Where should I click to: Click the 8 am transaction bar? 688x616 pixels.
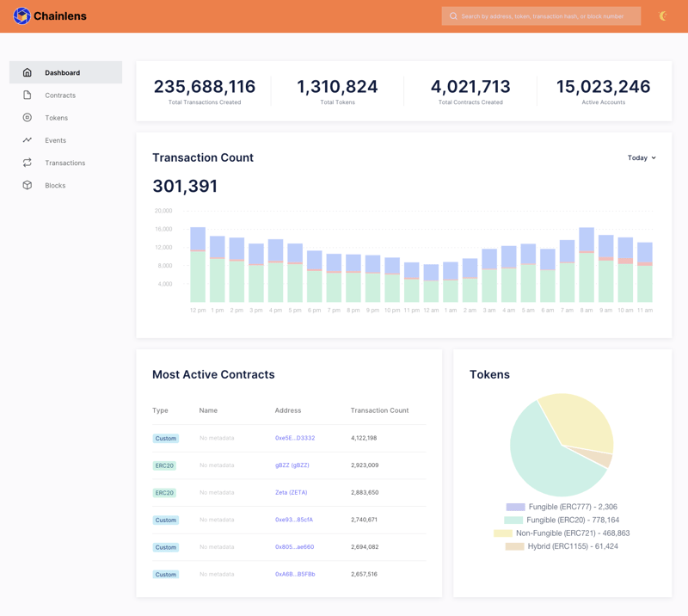[587, 267]
